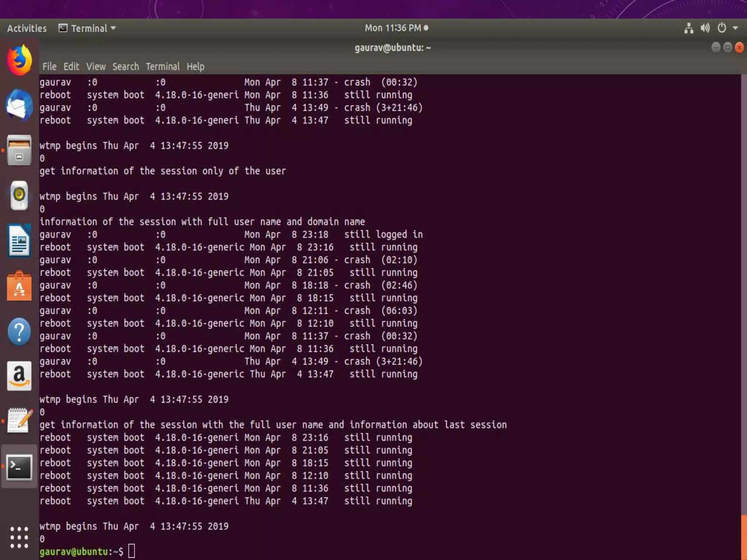Open the File menu
This screenshot has height=560, width=747.
[49, 67]
